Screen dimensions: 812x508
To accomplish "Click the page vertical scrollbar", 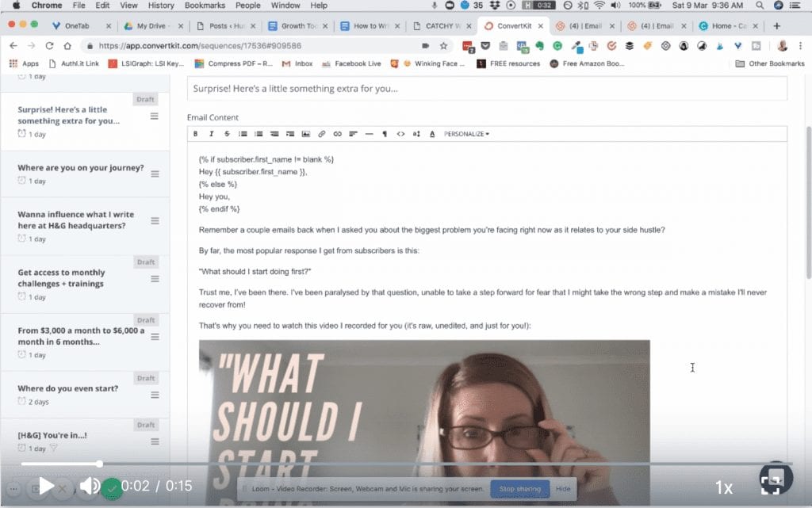I will 808,202.
